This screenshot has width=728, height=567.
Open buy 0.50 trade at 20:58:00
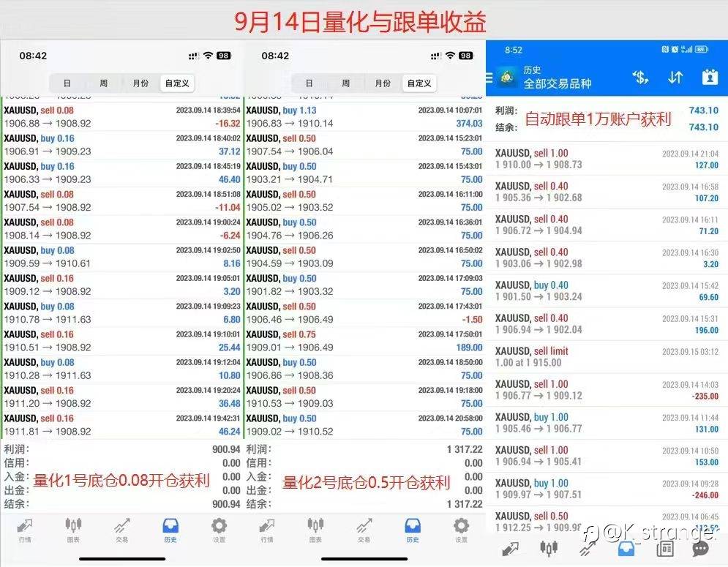[364, 425]
